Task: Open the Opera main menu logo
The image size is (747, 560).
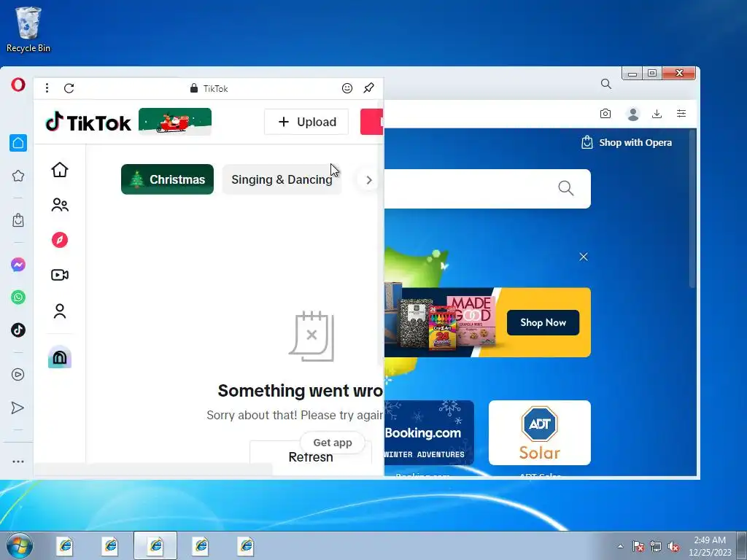Action: pyautogui.click(x=18, y=85)
